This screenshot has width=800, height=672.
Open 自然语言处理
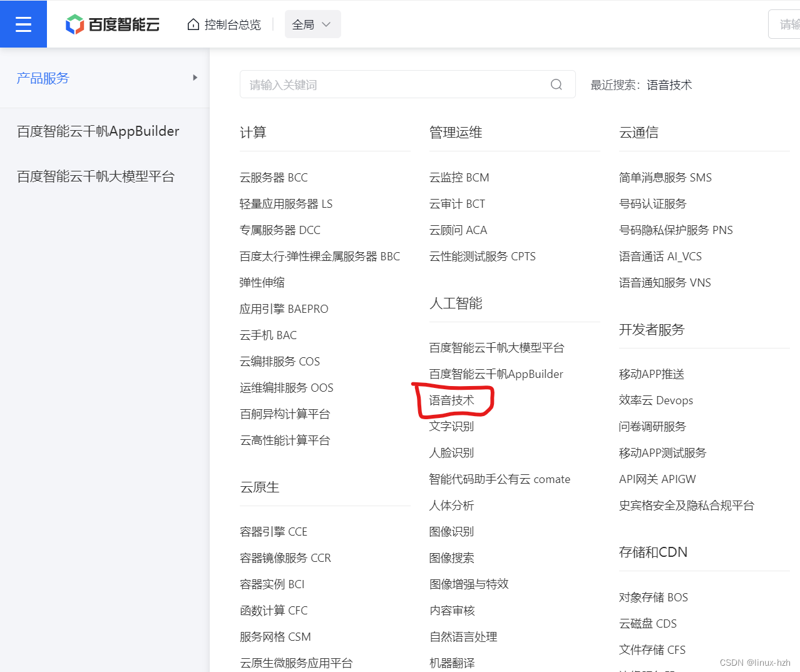pos(463,637)
